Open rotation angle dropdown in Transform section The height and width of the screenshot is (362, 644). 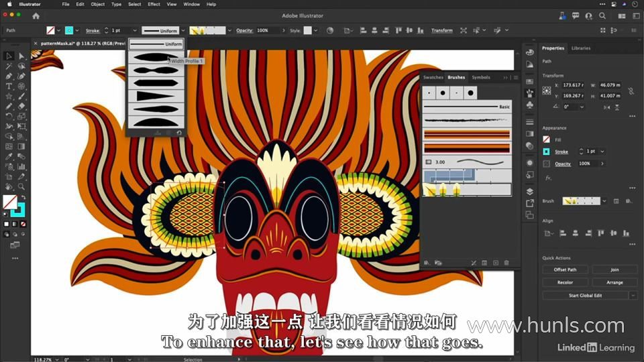tap(582, 107)
